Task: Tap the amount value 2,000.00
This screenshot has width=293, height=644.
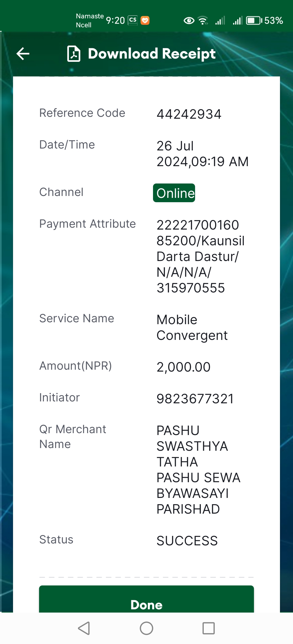Action: point(184,367)
